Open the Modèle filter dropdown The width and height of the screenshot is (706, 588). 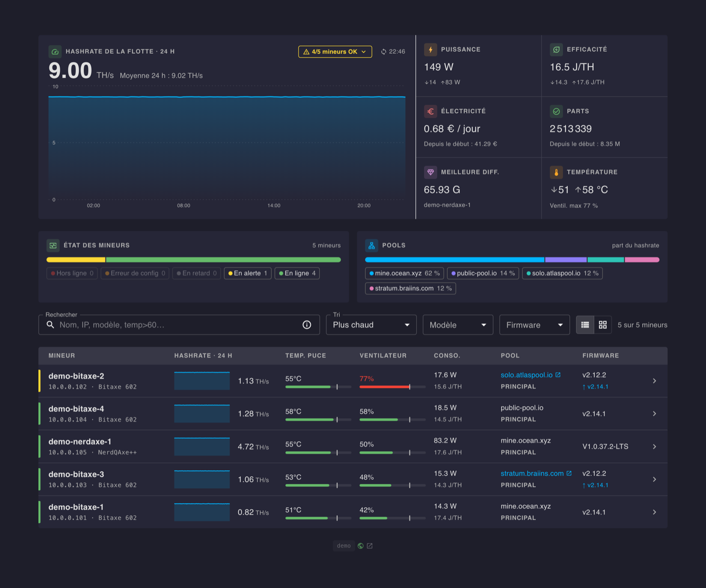458,325
